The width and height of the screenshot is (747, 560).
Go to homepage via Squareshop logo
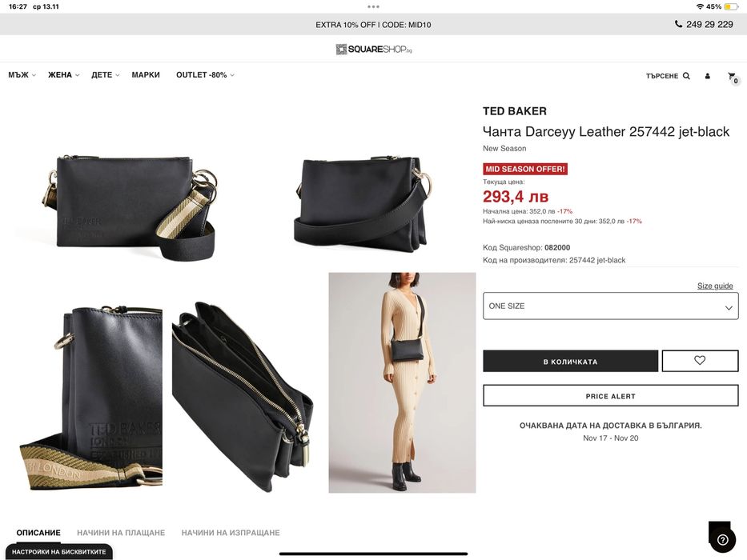point(373,49)
